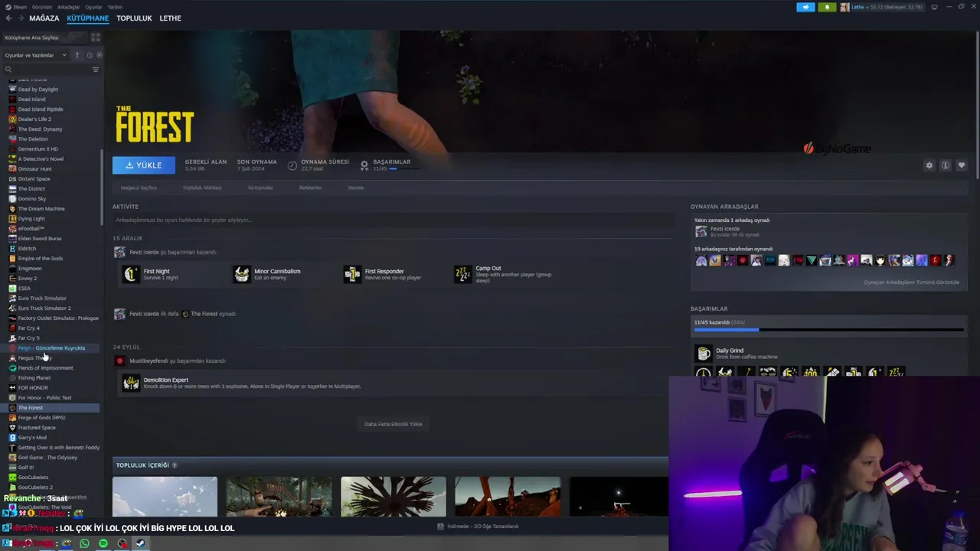
Task: Open The Forest settings gear
Action: click(x=929, y=165)
